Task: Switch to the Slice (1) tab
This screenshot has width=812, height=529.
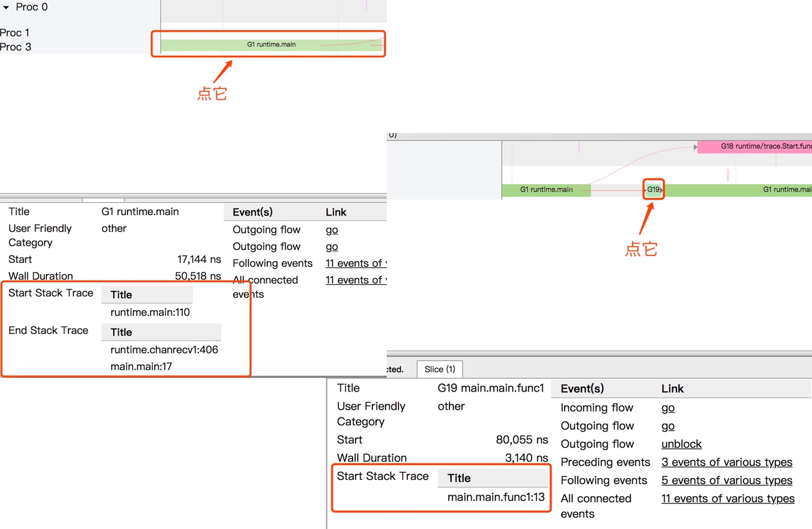Action: (440, 369)
